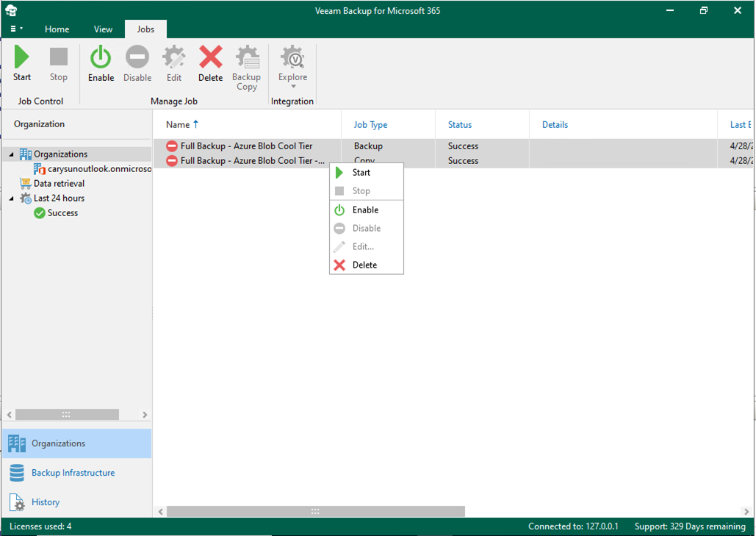The height and width of the screenshot is (536, 756).
Task: Click the job list scroll-left arrow
Action: click(x=161, y=512)
